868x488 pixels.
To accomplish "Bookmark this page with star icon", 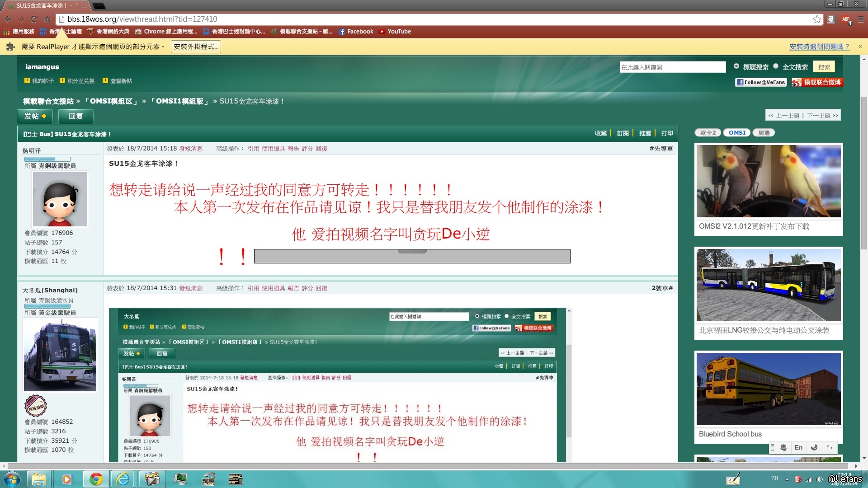I will [816, 19].
